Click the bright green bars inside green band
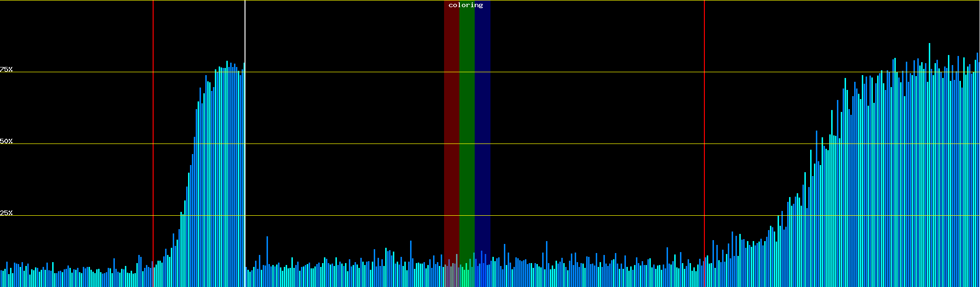The height and width of the screenshot is (287, 980). coord(466,276)
